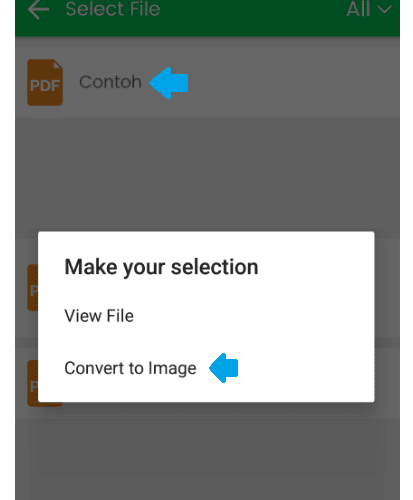The width and height of the screenshot is (413, 500).
Task: Select the Contoh PDF file icon
Action: click(x=45, y=82)
